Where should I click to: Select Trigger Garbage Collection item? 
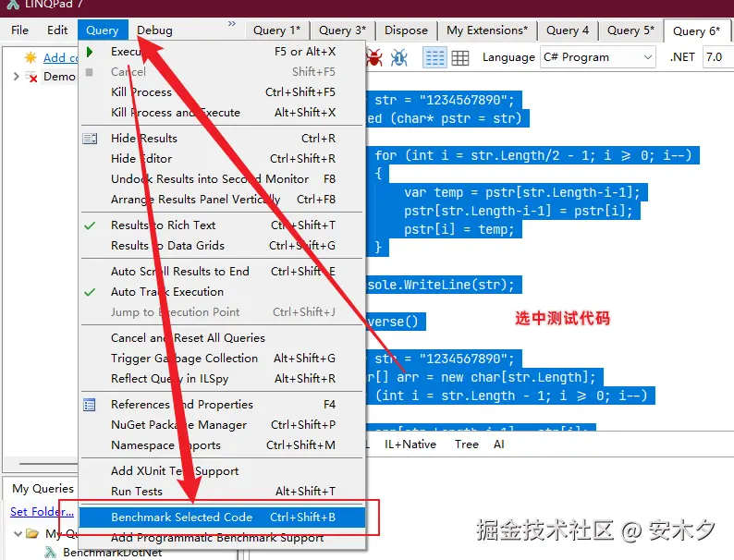[x=223, y=359]
